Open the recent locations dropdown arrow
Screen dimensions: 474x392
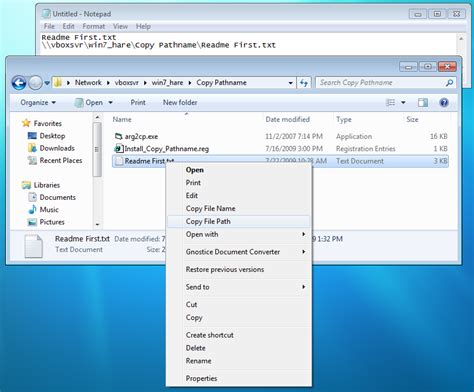point(47,83)
